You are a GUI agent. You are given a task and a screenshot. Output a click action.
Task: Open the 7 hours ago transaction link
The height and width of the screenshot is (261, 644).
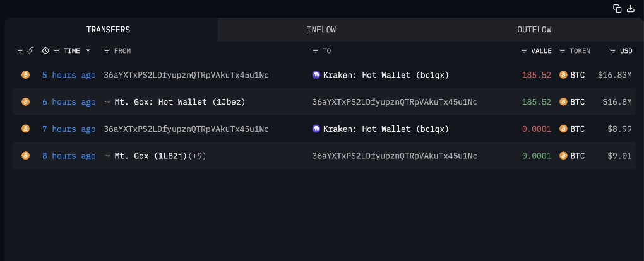coord(69,129)
